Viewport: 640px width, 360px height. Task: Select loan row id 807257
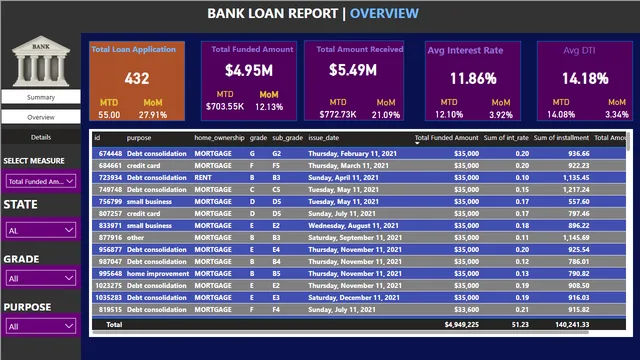click(x=359, y=213)
